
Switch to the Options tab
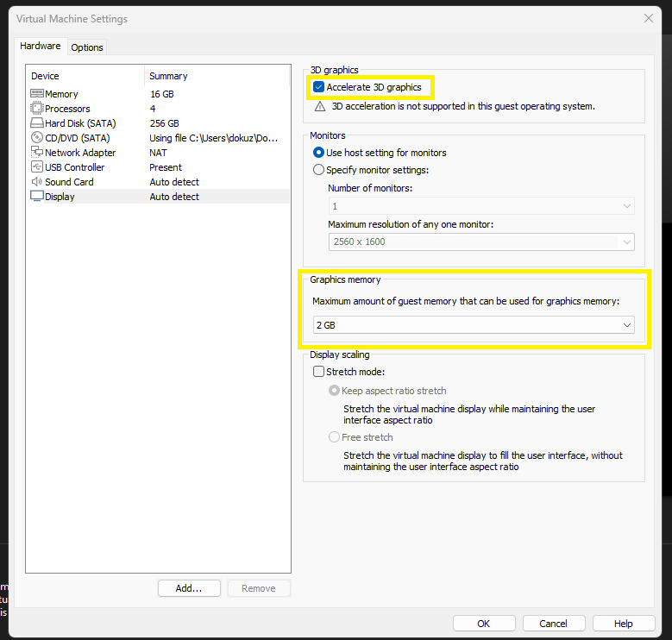click(87, 47)
